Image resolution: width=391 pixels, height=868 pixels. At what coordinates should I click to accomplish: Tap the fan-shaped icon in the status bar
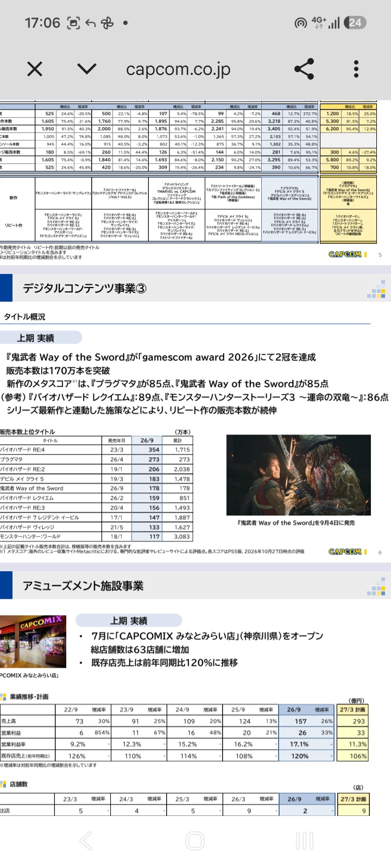(107, 23)
